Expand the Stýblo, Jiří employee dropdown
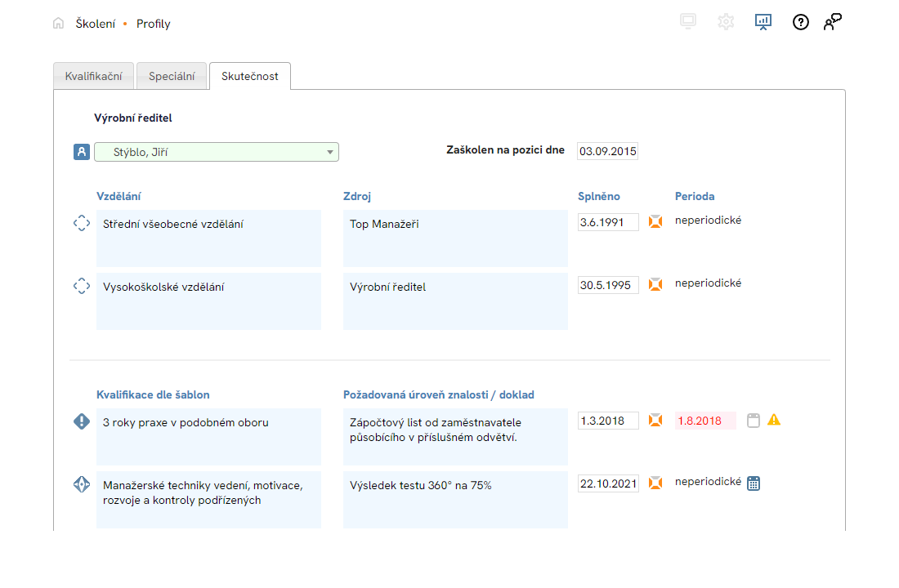The image size is (899, 588). pyautogui.click(x=329, y=152)
